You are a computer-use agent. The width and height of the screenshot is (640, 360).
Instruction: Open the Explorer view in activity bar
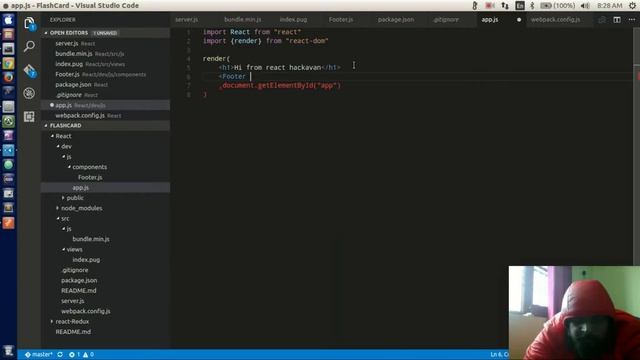tap(29, 24)
